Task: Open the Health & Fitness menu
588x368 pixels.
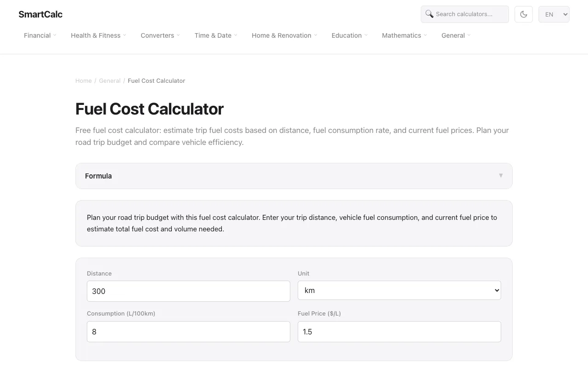Action: [98, 35]
